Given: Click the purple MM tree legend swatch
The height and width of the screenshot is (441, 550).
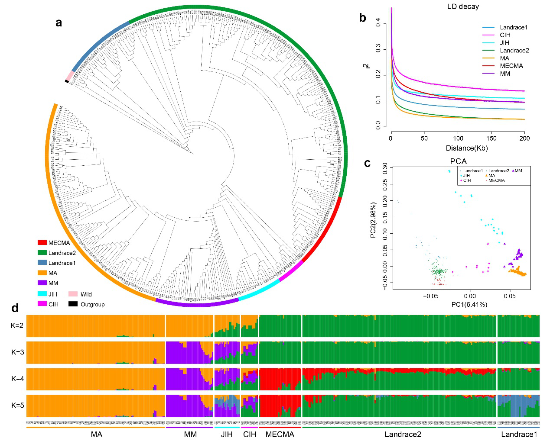Looking at the screenshot, I should pyautogui.click(x=42, y=282).
